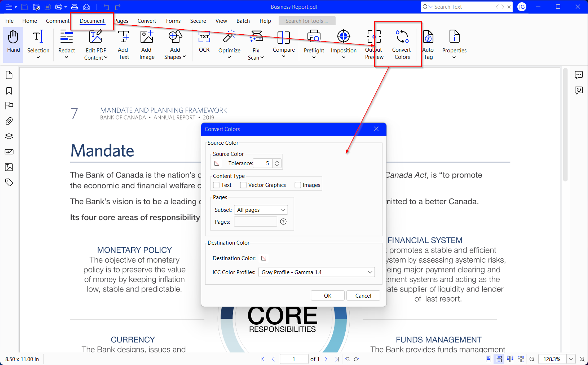This screenshot has width=588, height=365.
Task: Open the Signatures panel in the sidebar
Action: (9, 152)
